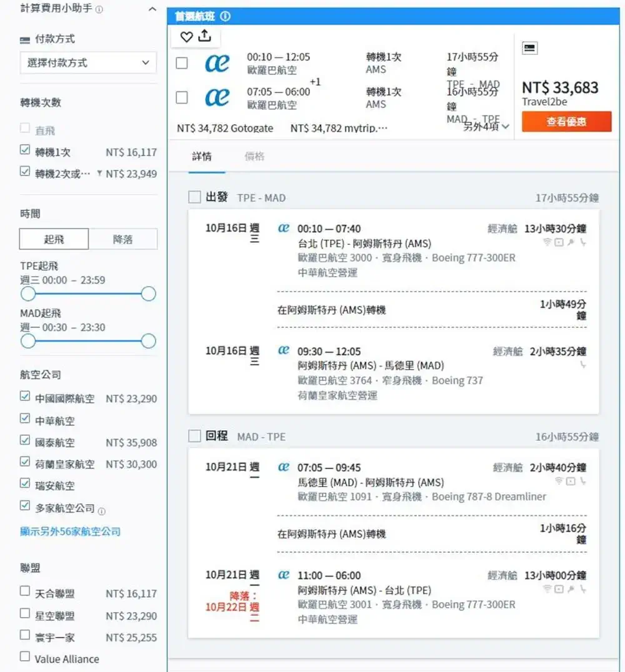Click the orange 查看優惠 button
This screenshot has height=672, width=625.
click(567, 122)
